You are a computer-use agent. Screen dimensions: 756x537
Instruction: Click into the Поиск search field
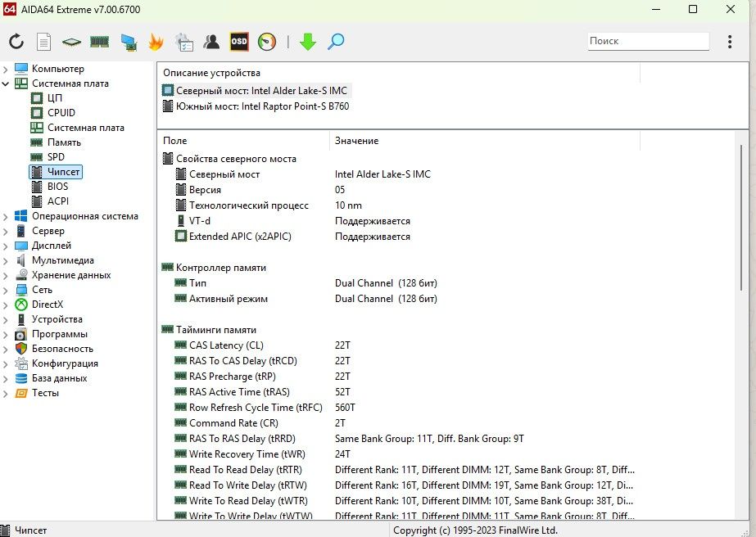tap(648, 41)
